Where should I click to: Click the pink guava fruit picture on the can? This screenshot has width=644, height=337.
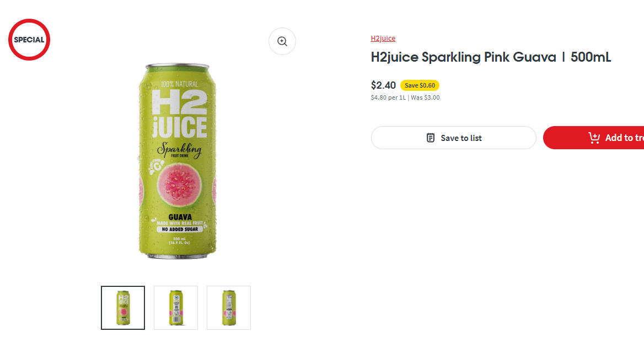pos(178,184)
